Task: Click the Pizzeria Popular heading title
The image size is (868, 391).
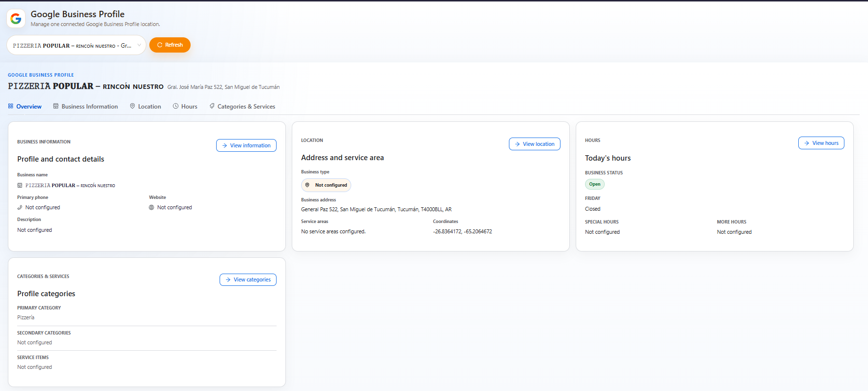Action: [x=85, y=86]
